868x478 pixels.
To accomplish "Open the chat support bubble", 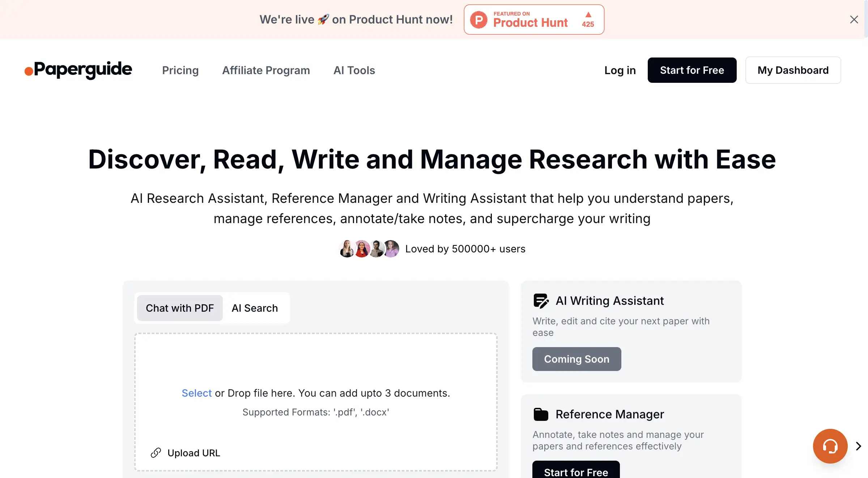I will [830, 446].
